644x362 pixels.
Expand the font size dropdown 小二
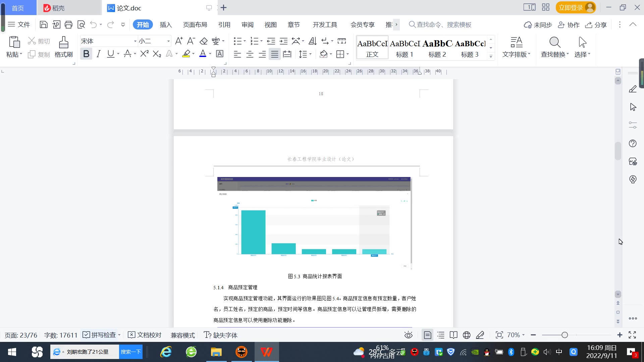coord(168,41)
